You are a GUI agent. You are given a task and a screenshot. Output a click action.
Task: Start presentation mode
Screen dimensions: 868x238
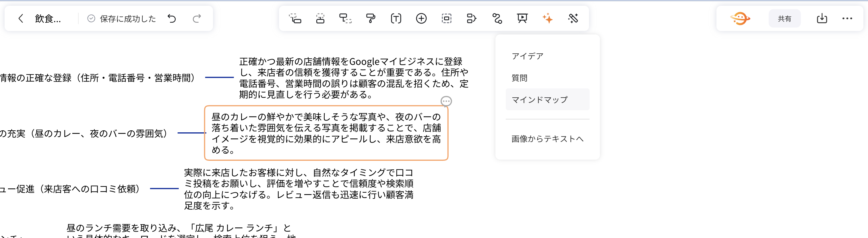[x=522, y=19]
